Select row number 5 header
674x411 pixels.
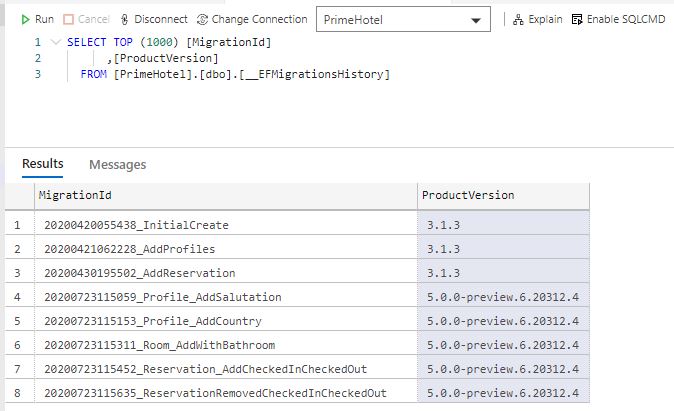point(19,321)
